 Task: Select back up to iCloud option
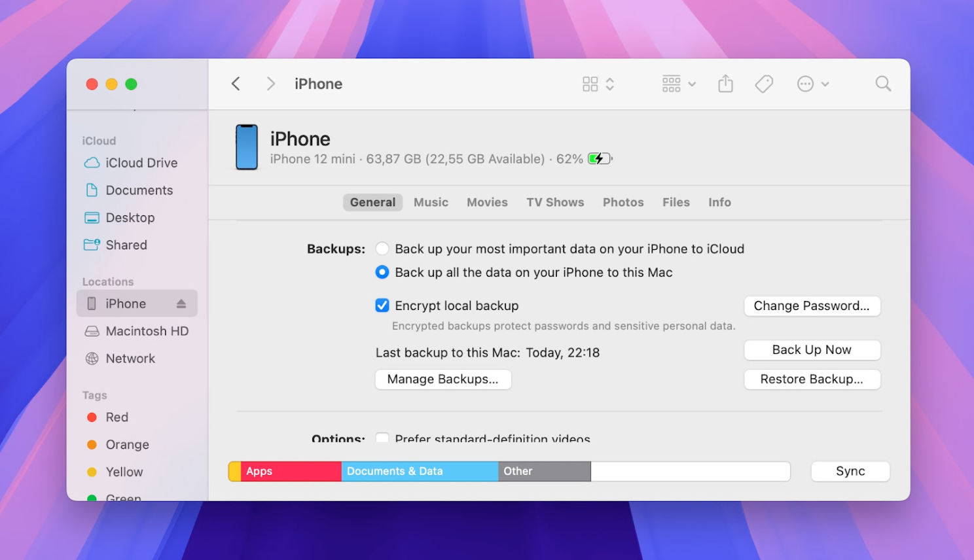tap(382, 249)
